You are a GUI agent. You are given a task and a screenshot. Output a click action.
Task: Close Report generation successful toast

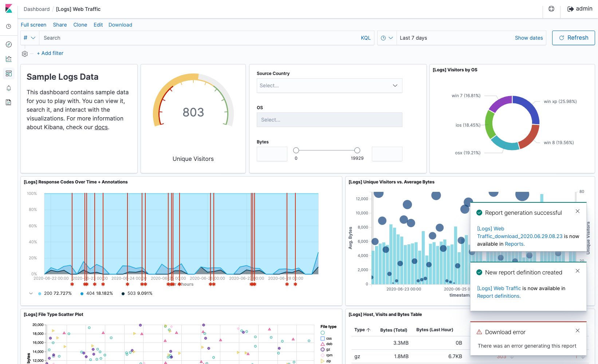[578, 211]
